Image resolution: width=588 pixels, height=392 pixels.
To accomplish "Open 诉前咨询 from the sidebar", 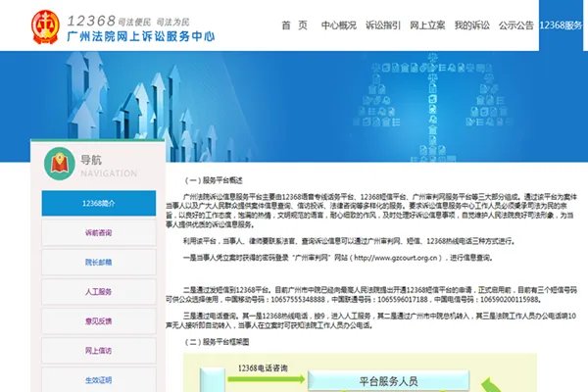I will point(98,232).
